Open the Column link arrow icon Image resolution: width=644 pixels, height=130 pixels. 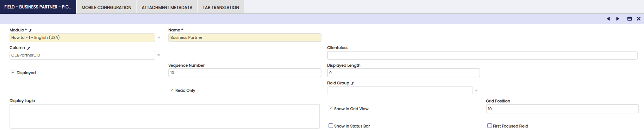[x=28, y=48]
